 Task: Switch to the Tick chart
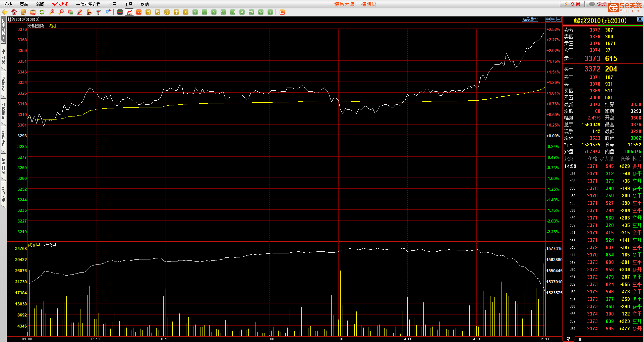[x=139, y=12]
